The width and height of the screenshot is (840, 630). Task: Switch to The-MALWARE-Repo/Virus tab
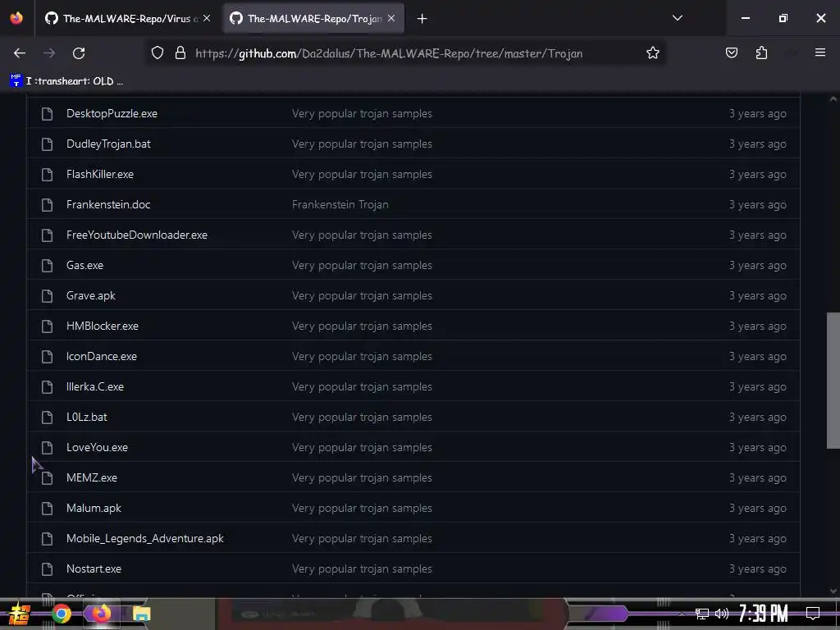click(128, 19)
